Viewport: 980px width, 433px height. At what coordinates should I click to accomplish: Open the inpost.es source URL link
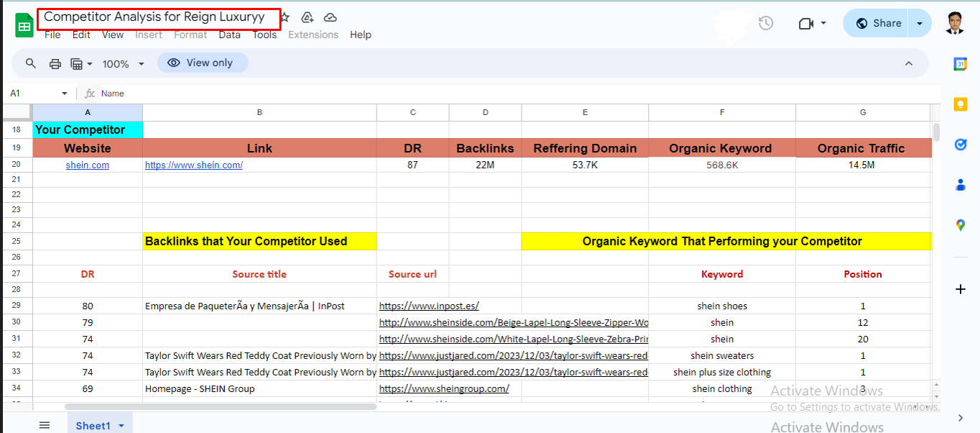pyautogui.click(x=429, y=306)
